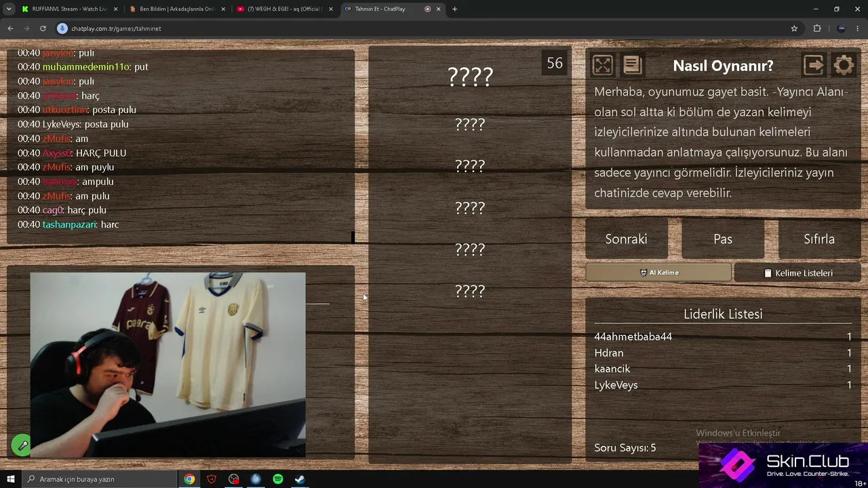The image size is (868, 488).
Task: Open the browser extensions puzzle icon
Action: 817,28
